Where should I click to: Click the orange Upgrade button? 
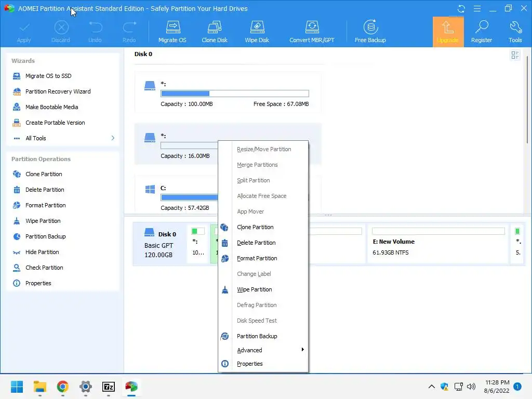448,32
